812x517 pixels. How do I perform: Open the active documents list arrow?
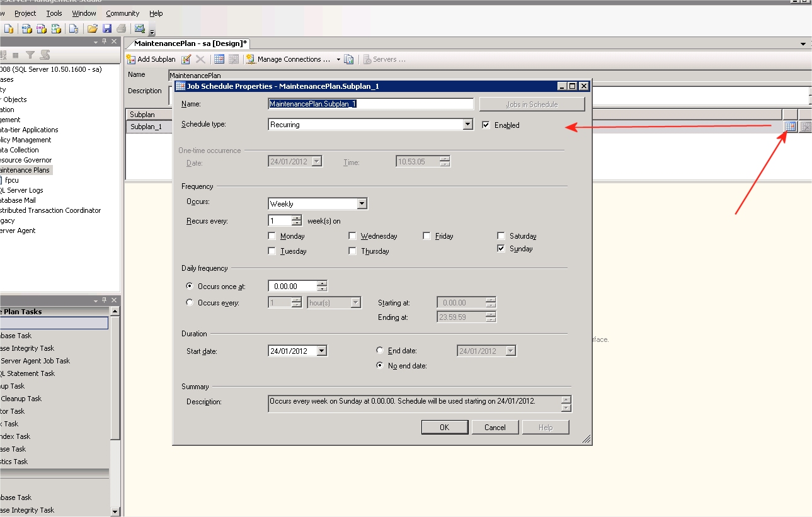coord(803,44)
